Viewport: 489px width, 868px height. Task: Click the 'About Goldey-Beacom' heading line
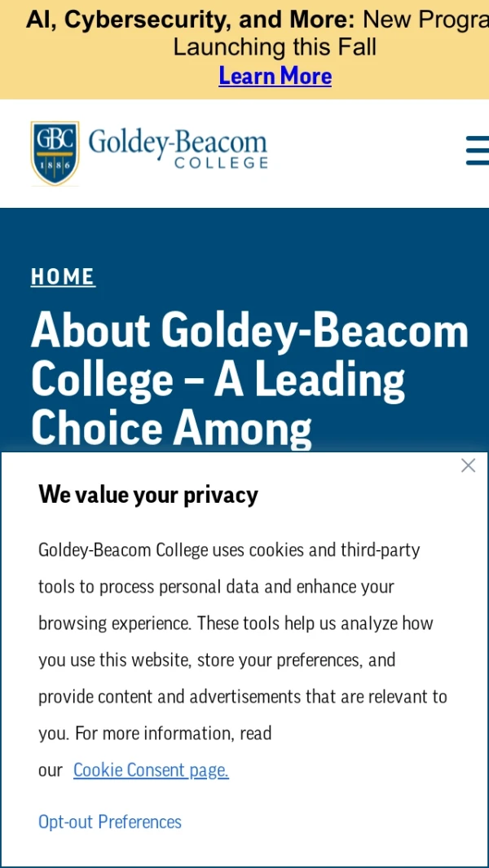249,330
